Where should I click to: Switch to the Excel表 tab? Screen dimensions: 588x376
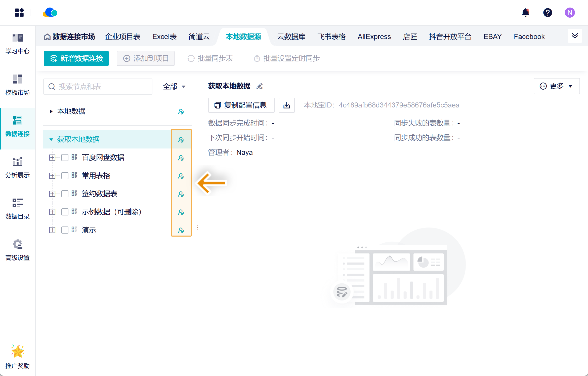pyautogui.click(x=164, y=37)
